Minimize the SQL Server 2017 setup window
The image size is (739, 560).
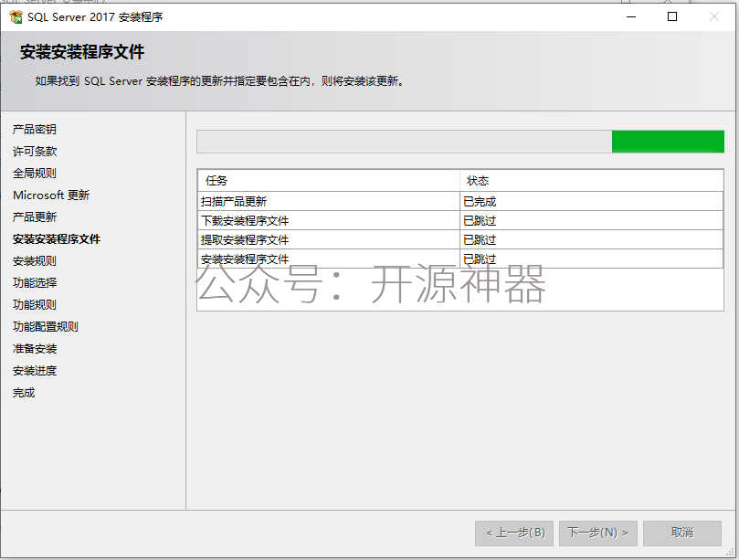point(631,17)
